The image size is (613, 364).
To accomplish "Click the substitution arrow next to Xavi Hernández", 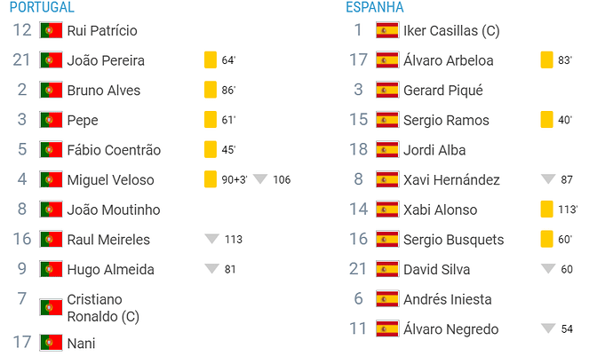I will click(x=548, y=179).
